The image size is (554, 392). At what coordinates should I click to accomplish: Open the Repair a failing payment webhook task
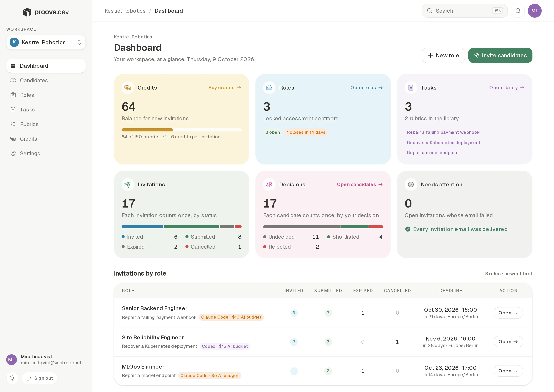coord(443,132)
